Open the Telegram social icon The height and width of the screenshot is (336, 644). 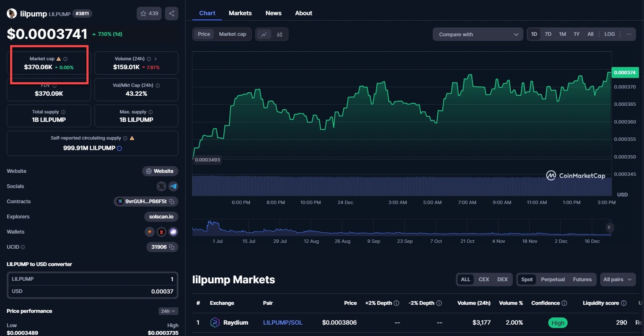(x=173, y=186)
